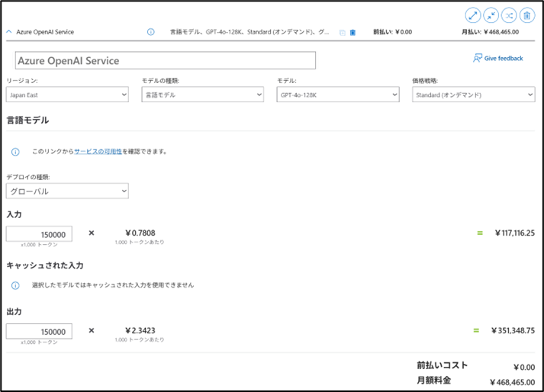This screenshot has width=544, height=392.
Task: Open the デプロイの種類 dropdown
Action: click(x=67, y=191)
